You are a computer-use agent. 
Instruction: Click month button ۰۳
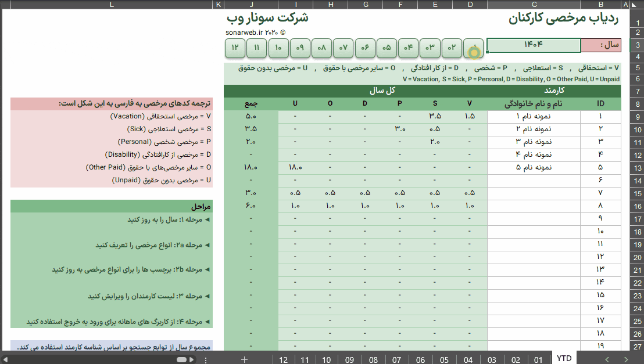click(x=430, y=48)
